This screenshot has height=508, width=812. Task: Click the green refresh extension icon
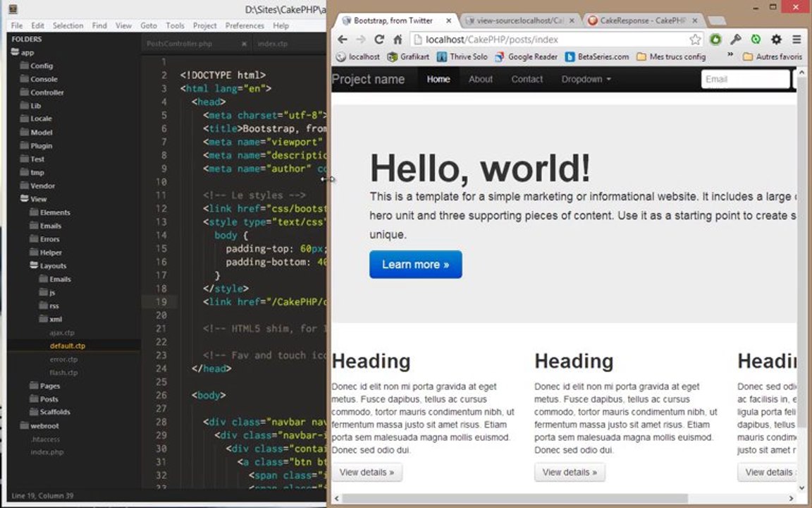pos(756,40)
